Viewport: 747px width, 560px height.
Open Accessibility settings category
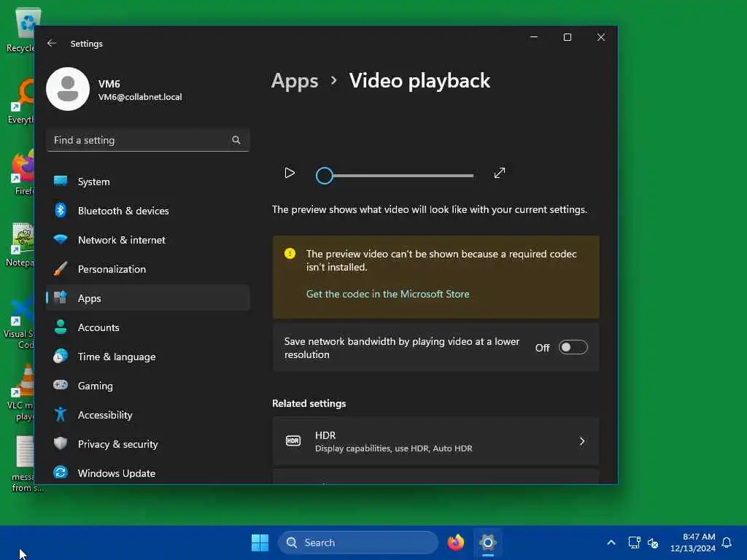pos(147,415)
